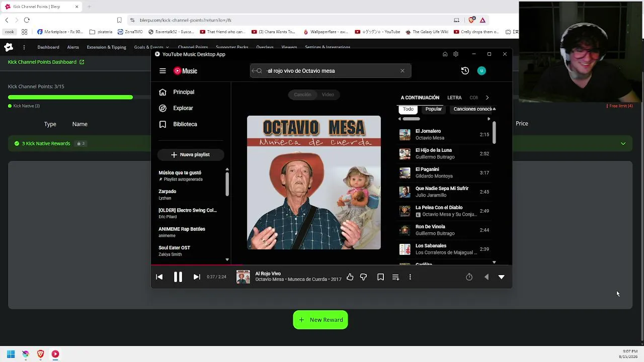Open more options menu in player bar
Image resolution: width=644 pixels, height=362 pixels.
[410, 277]
